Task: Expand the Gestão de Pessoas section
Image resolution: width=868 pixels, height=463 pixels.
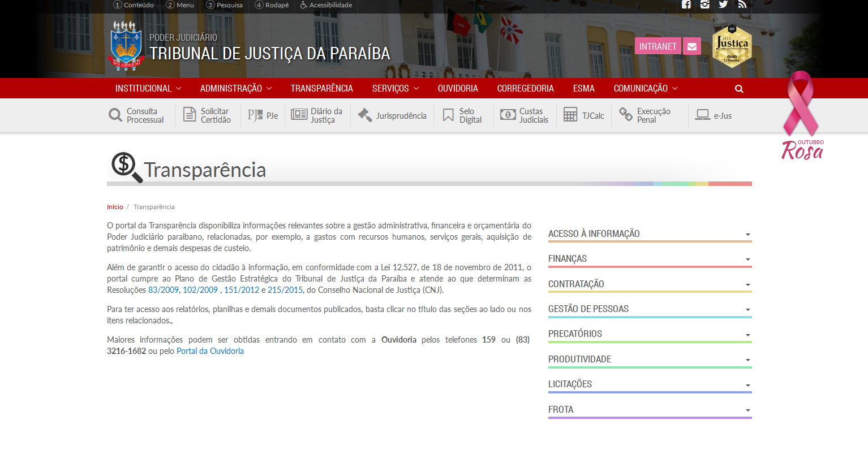Action: (650, 309)
